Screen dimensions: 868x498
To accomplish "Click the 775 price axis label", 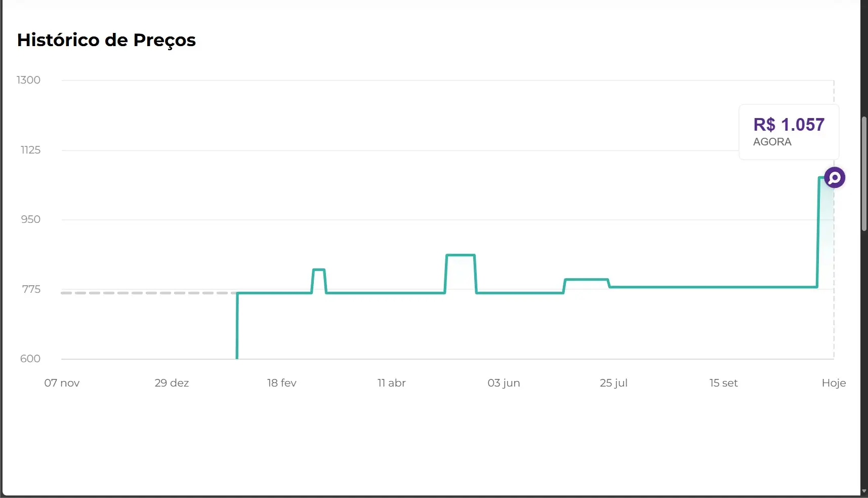I will click(x=31, y=289).
